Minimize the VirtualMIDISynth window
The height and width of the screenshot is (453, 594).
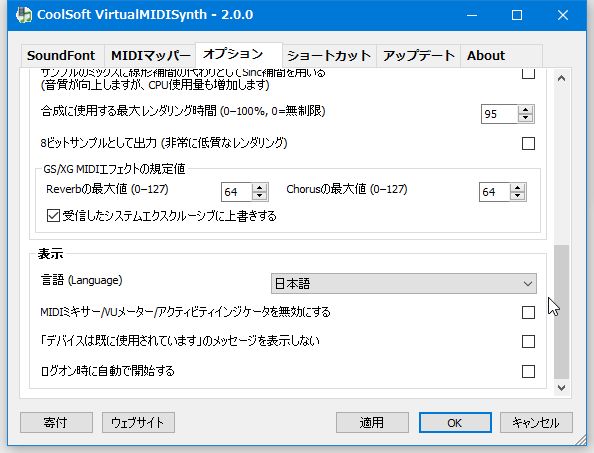(472, 15)
